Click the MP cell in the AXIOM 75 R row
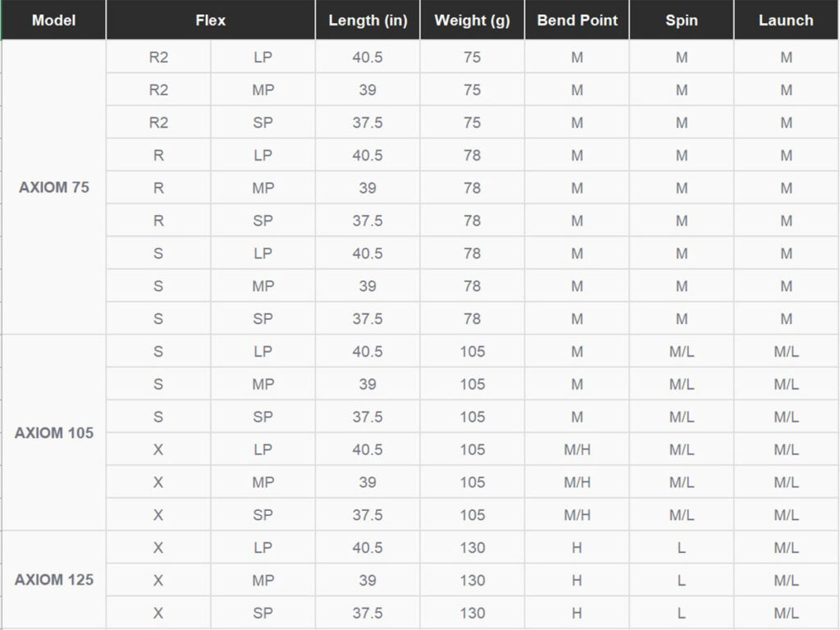Viewport: 840px width, 630px height. click(262, 188)
